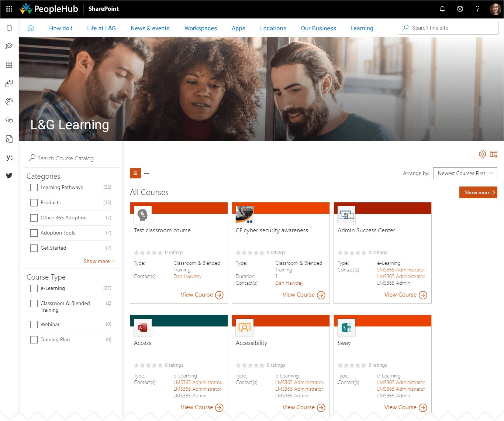
Task: Open the Workspaces navigation menu item
Action: [x=200, y=28]
